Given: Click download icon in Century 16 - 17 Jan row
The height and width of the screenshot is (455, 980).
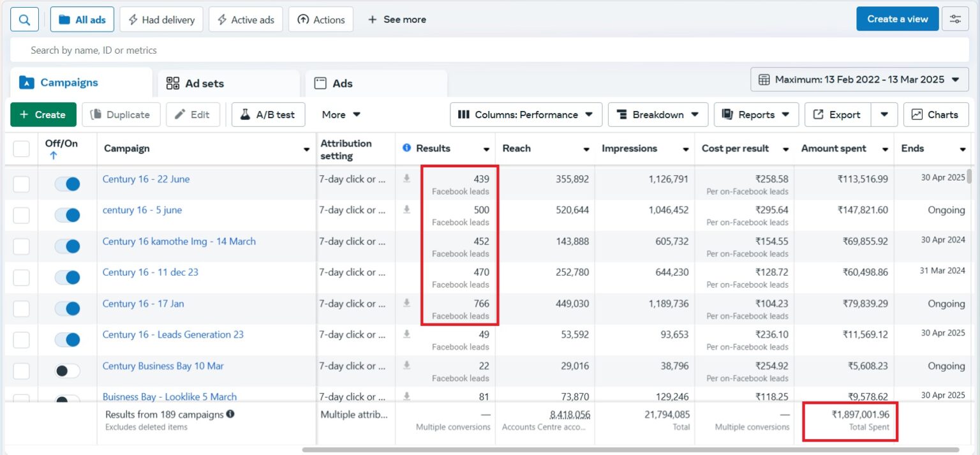Looking at the screenshot, I should click(x=406, y=303).
